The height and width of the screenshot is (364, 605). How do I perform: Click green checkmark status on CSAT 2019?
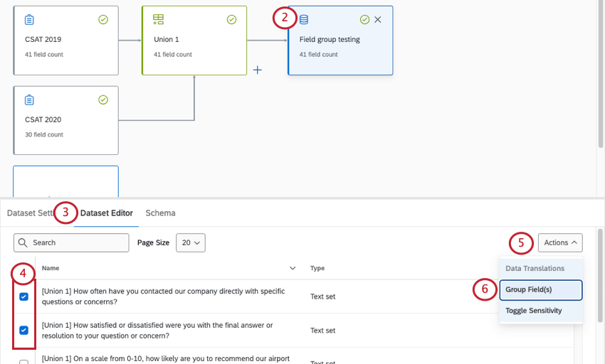103,20
